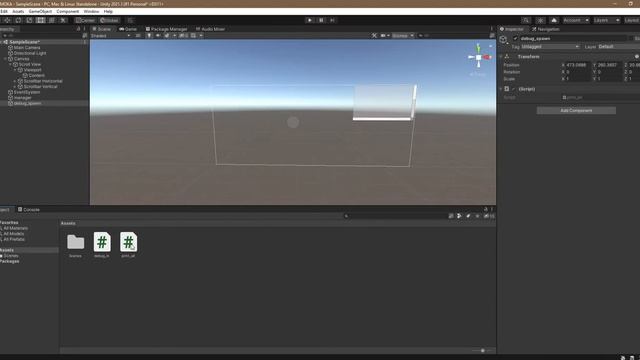Open the Gizmos dropdown
This screenshot has height=360, width=640.
point(402,36)
